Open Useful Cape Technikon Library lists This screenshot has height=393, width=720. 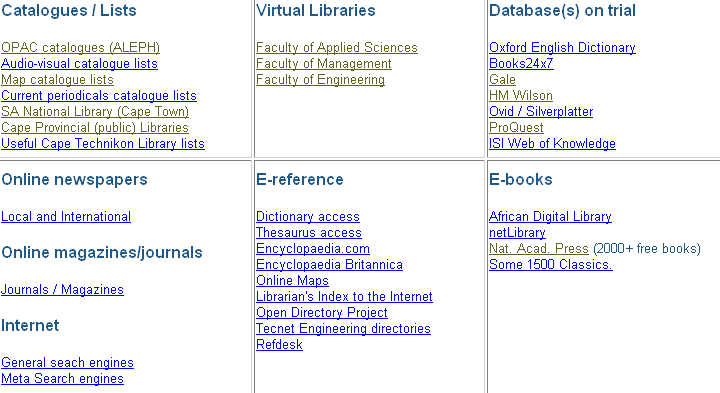[103, 144]
